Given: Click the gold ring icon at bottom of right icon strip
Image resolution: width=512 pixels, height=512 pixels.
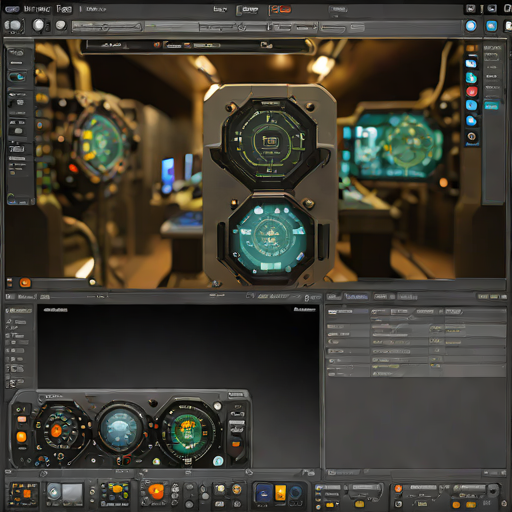Looking at the screenshot, I should 471,136.
